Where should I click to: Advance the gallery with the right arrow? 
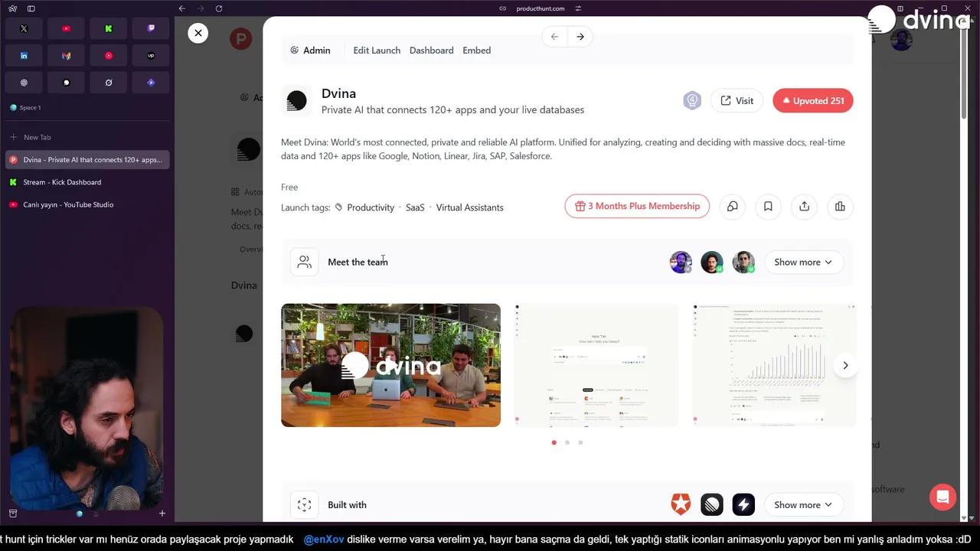tap(845, 365)
